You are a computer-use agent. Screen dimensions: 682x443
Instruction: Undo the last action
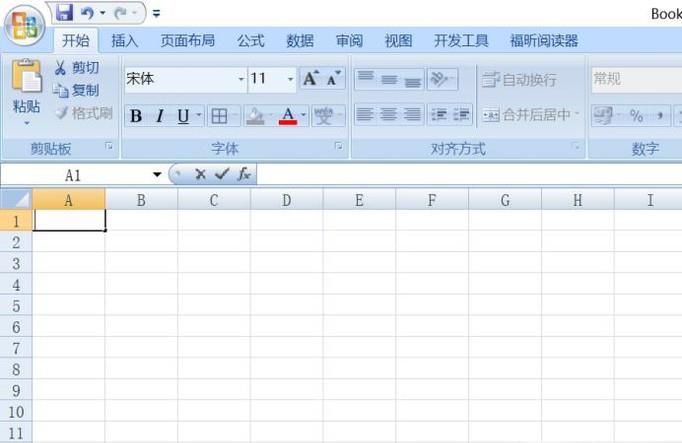[88, 13]
